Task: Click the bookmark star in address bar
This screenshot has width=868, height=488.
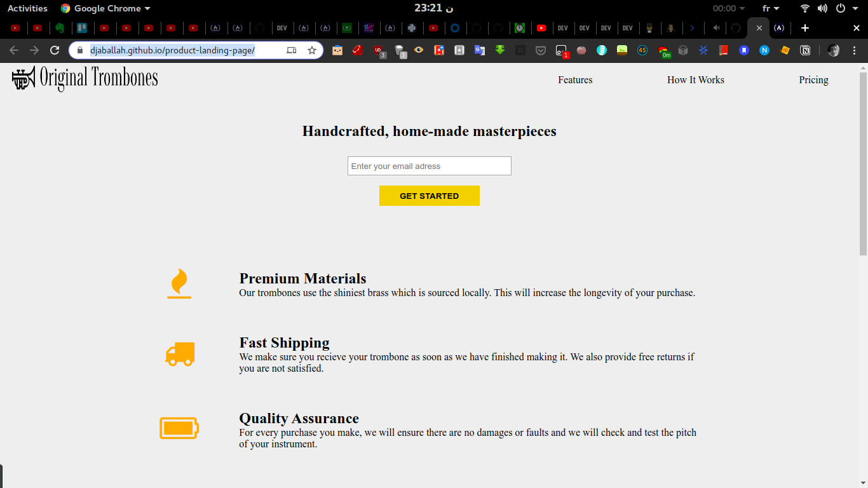Action: point(312,50)
